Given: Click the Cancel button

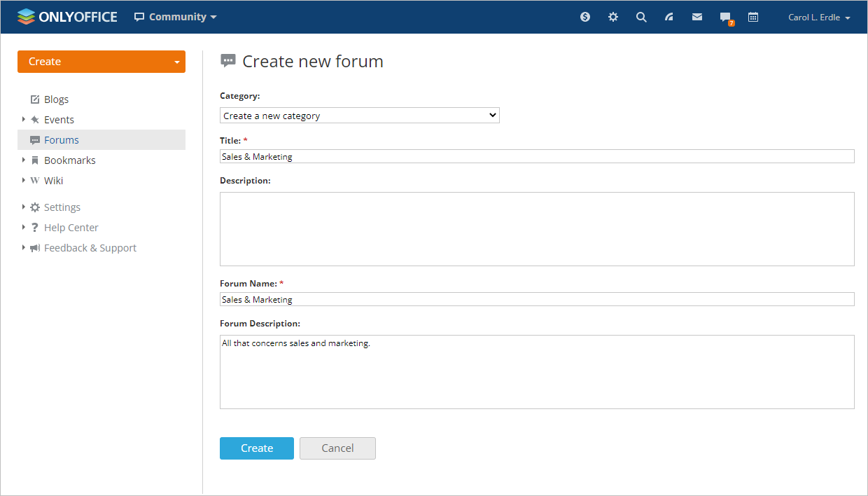Looking at the screenshot, I should coord(337,448).
